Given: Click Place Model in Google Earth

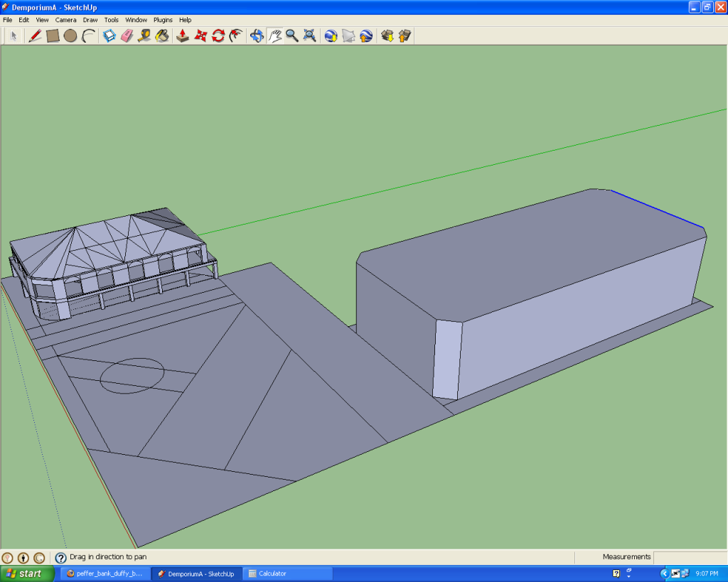Looking at the screenshot, I should (366, 36).
